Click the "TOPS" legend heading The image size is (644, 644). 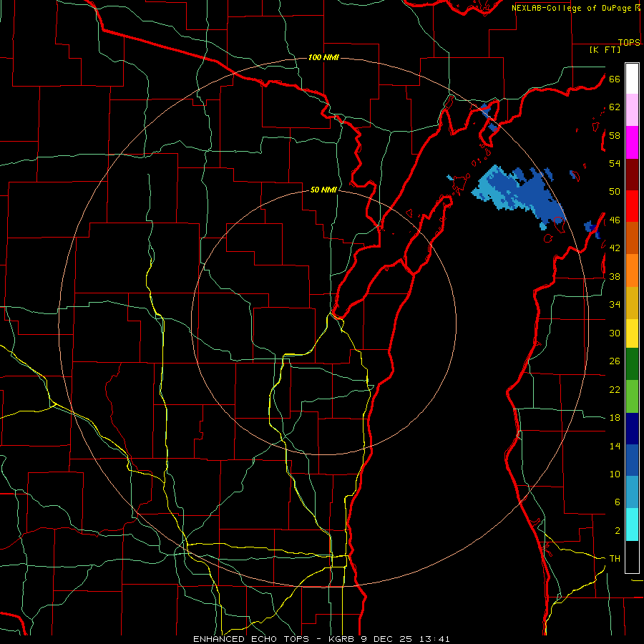pyautogui.click(x=629, y=42)
